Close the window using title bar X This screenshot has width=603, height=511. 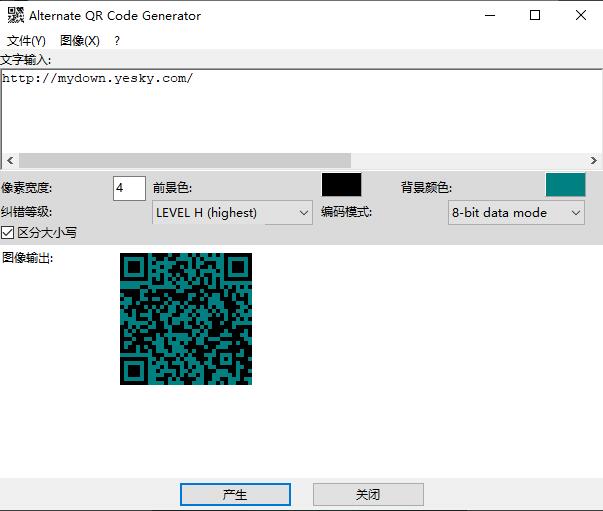click(x=581, y=15)
